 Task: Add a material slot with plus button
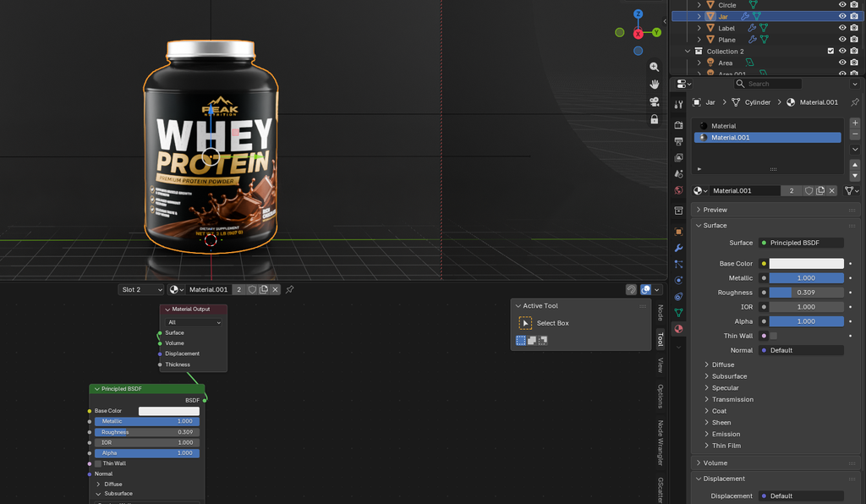click(x=855, y=123)
